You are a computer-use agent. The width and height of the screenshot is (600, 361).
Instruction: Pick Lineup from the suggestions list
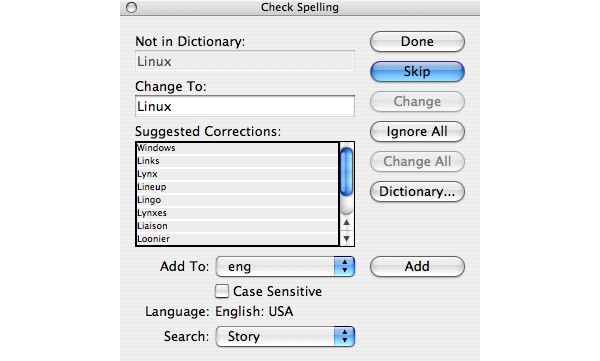pyautogui.click(x=237, y=187)
